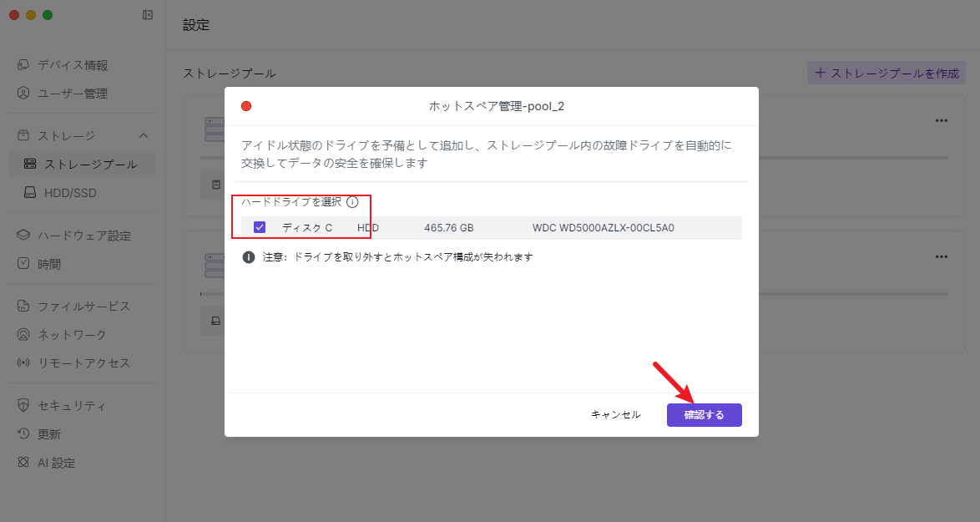980x522 pixels.
Task: Open デバイス情報 in the sidebar
Action: pos(73,65)
